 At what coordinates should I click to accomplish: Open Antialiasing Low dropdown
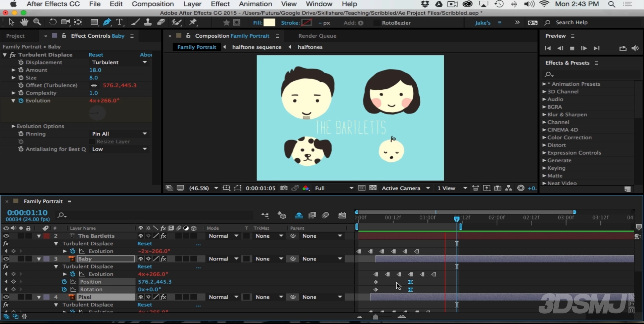tap(119, 149)
